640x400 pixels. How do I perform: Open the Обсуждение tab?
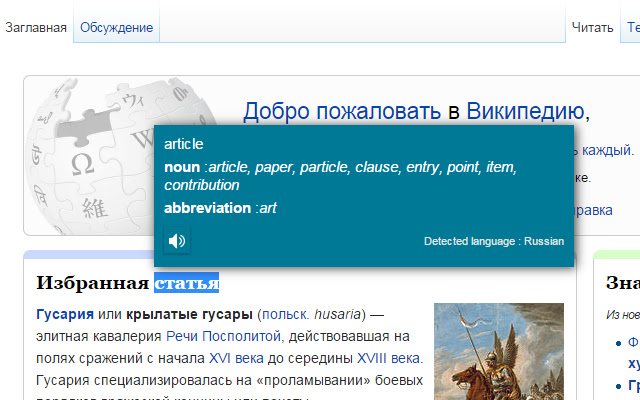(x=117, y=28)
